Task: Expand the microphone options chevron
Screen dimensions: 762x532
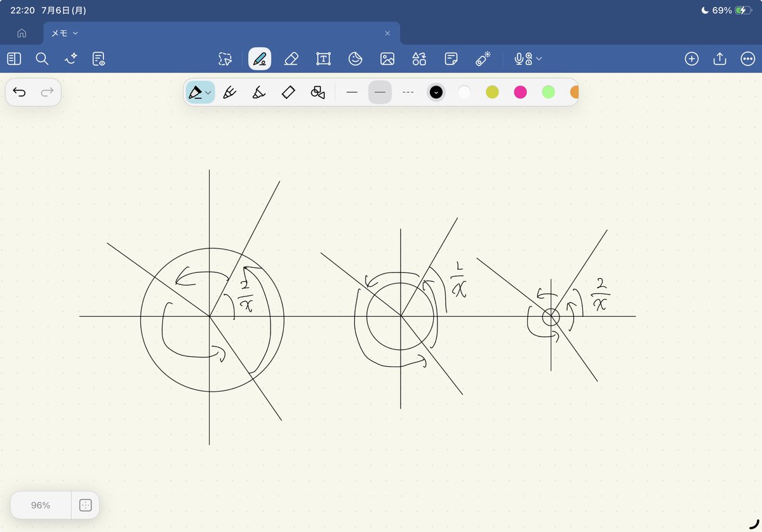Action: tap(539, 59)
